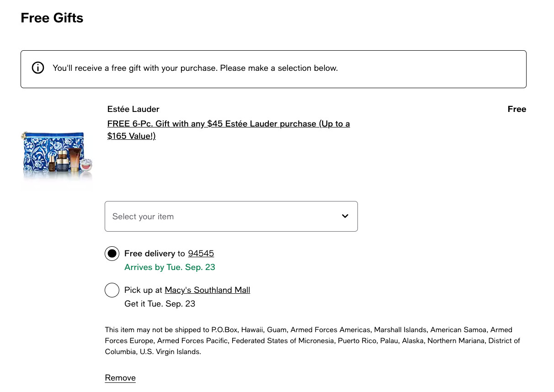The height and width of the screenshot is (392, 554).
Task: Click the 94545 ZIP code link
Action: click(201, 254)
